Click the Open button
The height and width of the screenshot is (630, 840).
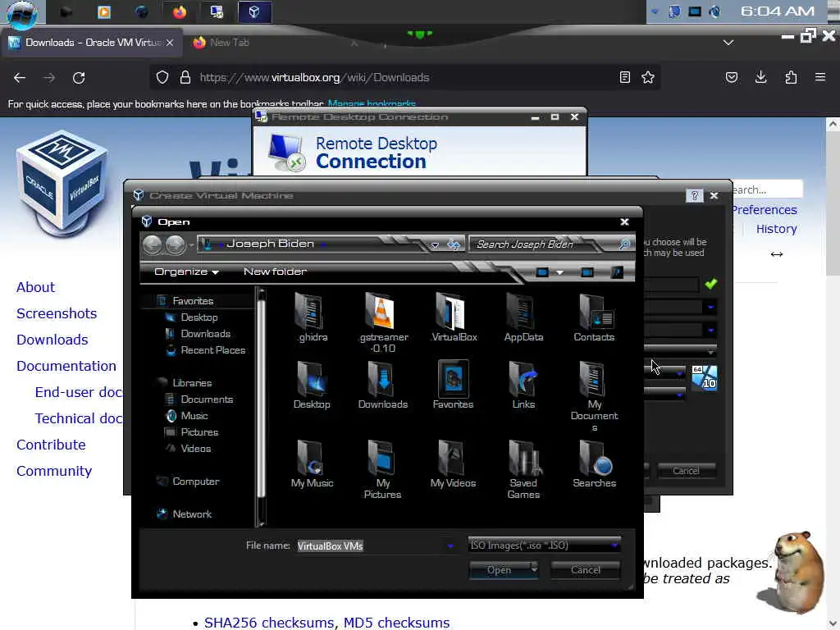(x=500, y=569)
